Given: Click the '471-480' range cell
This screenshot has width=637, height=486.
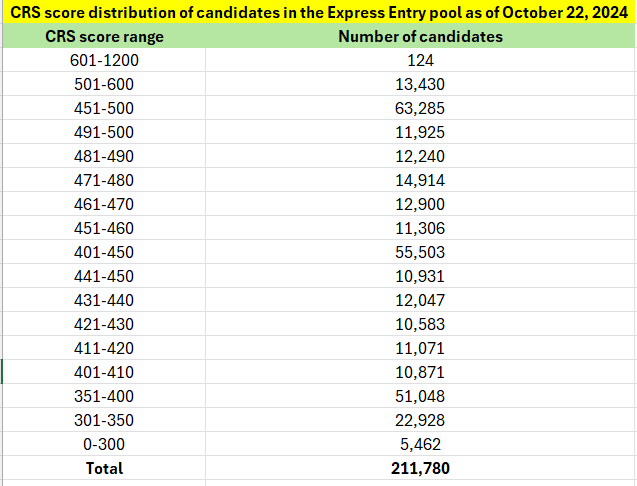Looking at the screenshot, I should click(x=104, y=180).
